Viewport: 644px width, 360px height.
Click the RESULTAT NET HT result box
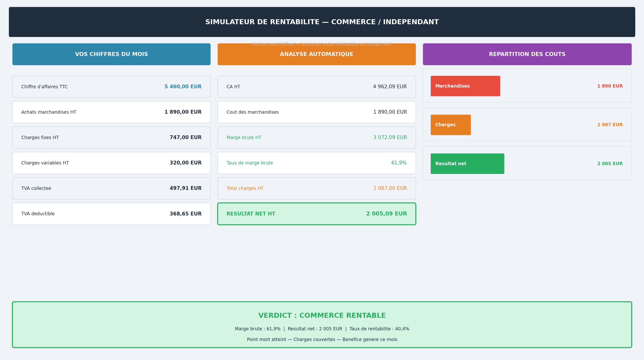click(x=316, y=214)
